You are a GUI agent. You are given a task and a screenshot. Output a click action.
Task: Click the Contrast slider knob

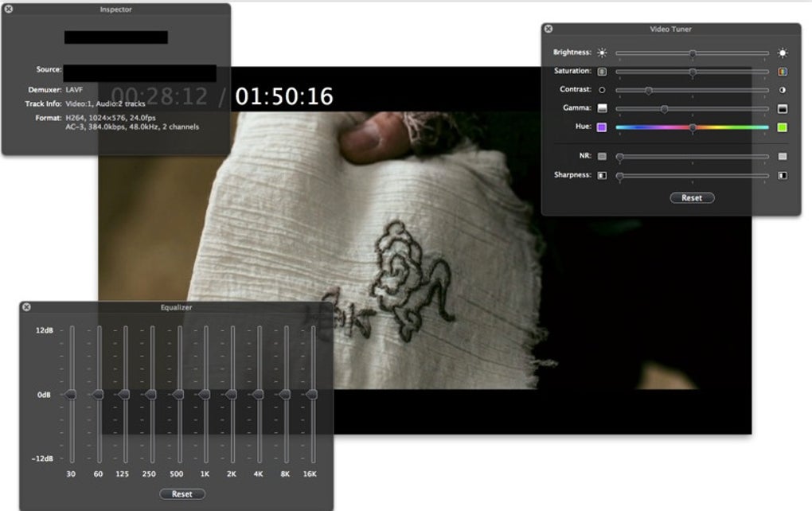(x=648, y=91)
